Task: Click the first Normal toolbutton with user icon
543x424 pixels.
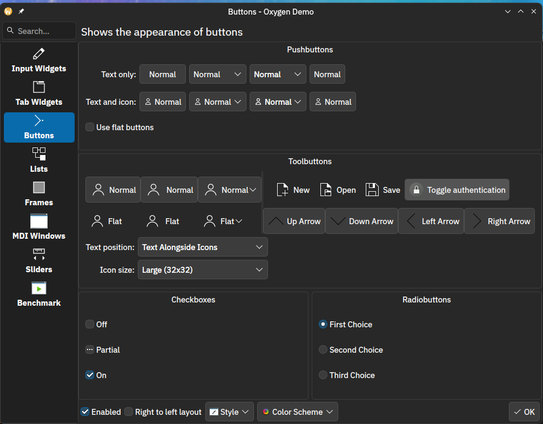Action: pos(113,190)
